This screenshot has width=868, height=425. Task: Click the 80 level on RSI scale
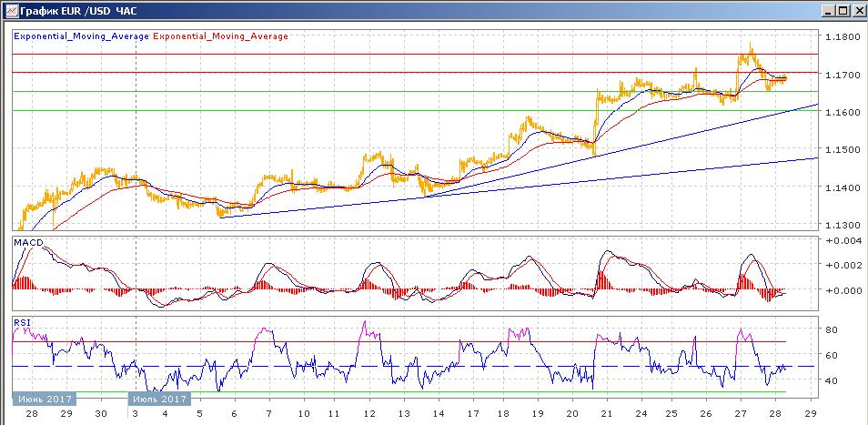coord(832,329)
